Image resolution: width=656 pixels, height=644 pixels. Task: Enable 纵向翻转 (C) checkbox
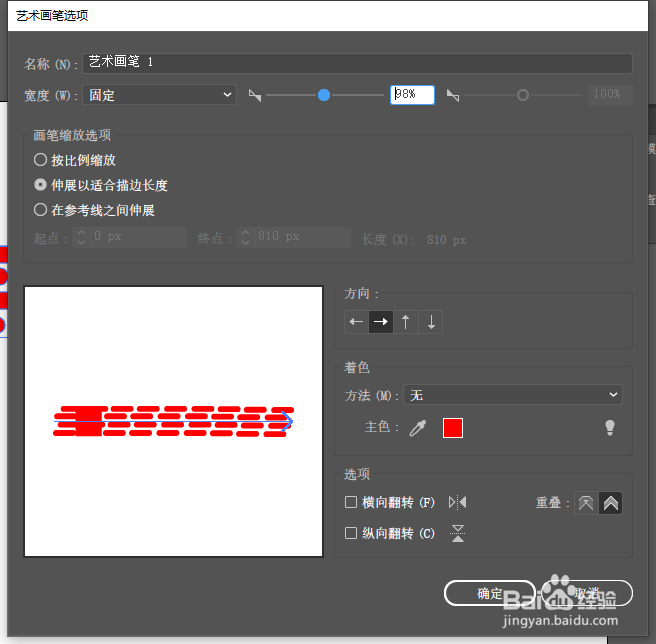(351, 533)
